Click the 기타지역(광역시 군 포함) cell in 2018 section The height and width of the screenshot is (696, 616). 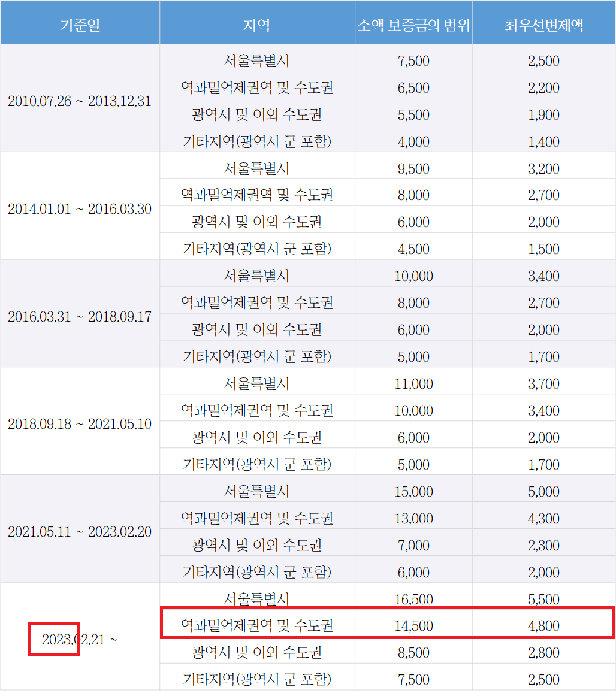pos(257,461)
